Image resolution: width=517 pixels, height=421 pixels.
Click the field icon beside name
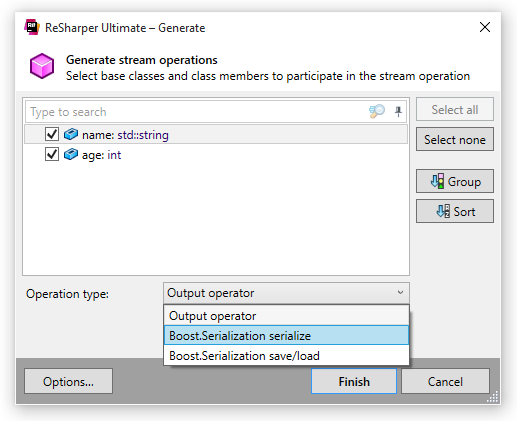pos(71,134)
